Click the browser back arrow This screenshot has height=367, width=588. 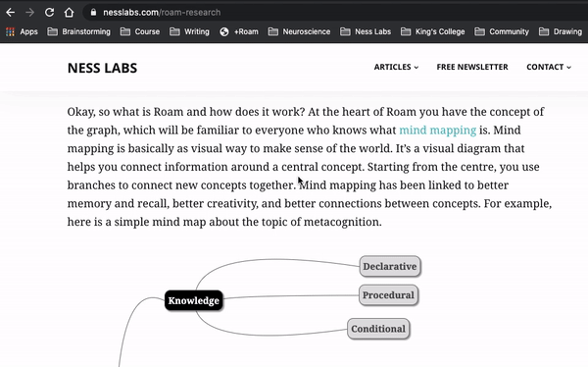point(10,13)
